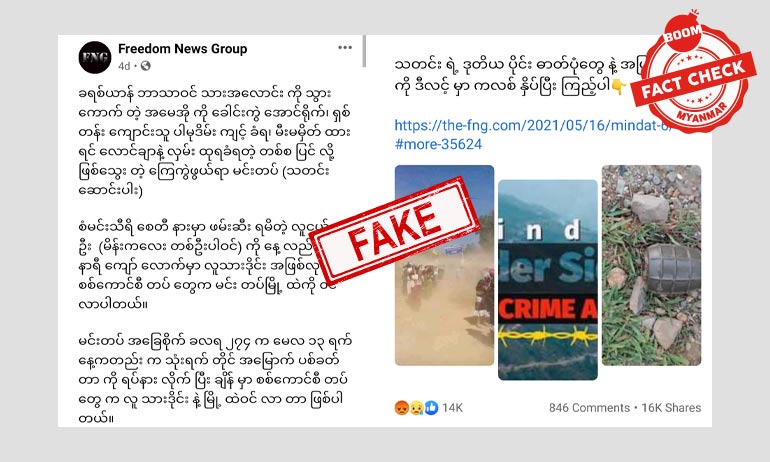This screenshot has height=462, width=770.
Task: Click the sad reaction emoji
Action: pos(416,408)
